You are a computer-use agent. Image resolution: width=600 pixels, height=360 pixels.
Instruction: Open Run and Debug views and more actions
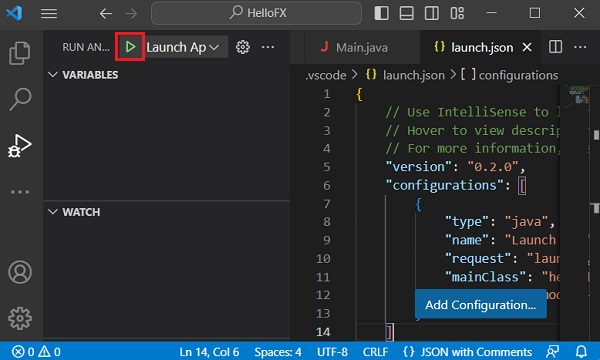point(268,47)
